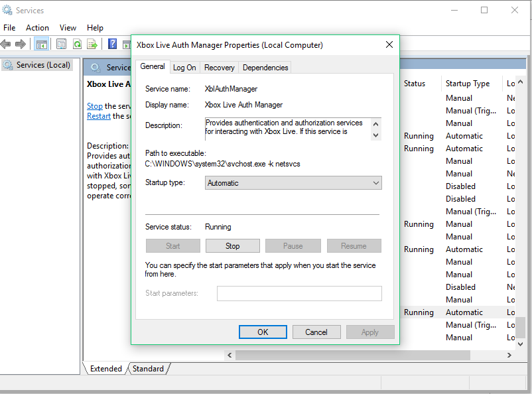Click the executable path svchost.exe -k netsvcs

[223, 164]
